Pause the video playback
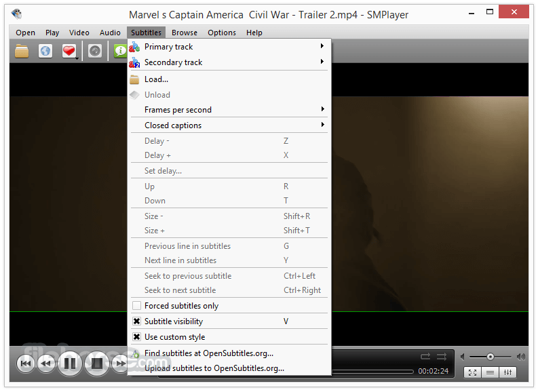Viewport: 538px width, 392px height. pyautogui.click(x=70, y=364)
